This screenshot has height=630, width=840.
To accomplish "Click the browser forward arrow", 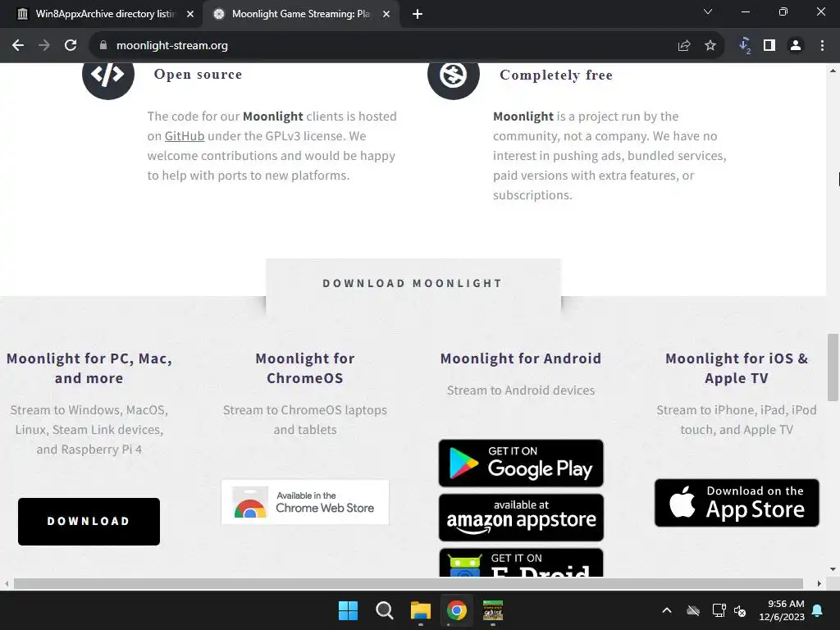I will [44, 46].
